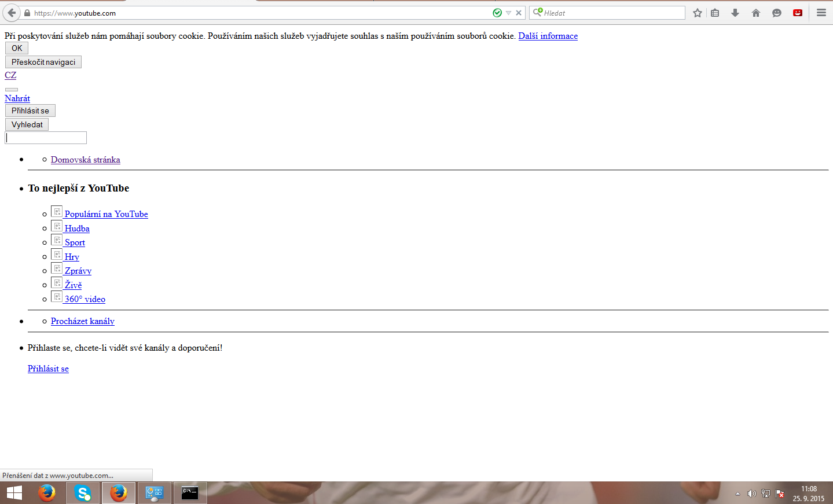
Task: Click the thumbnail icon beside Zprávy
Action: tap(57, 268)
